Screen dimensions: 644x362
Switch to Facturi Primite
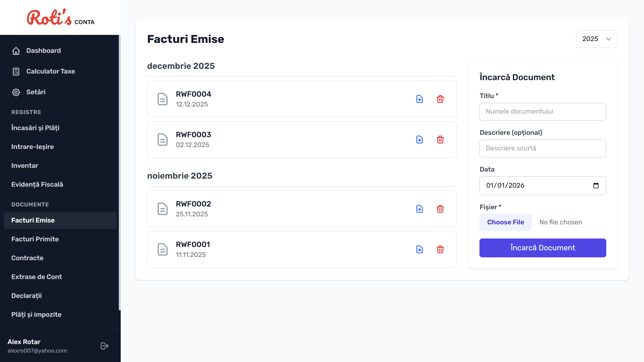(x=35, y=239)
